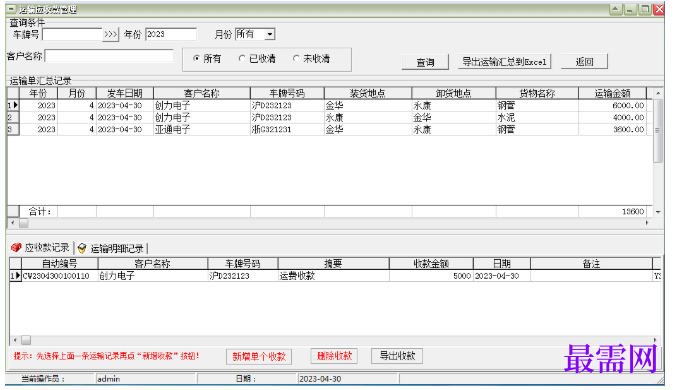The height and width of the screenshot is (390, 676).
Task: Click the 3600.00 amount cell
Action: 612,129
